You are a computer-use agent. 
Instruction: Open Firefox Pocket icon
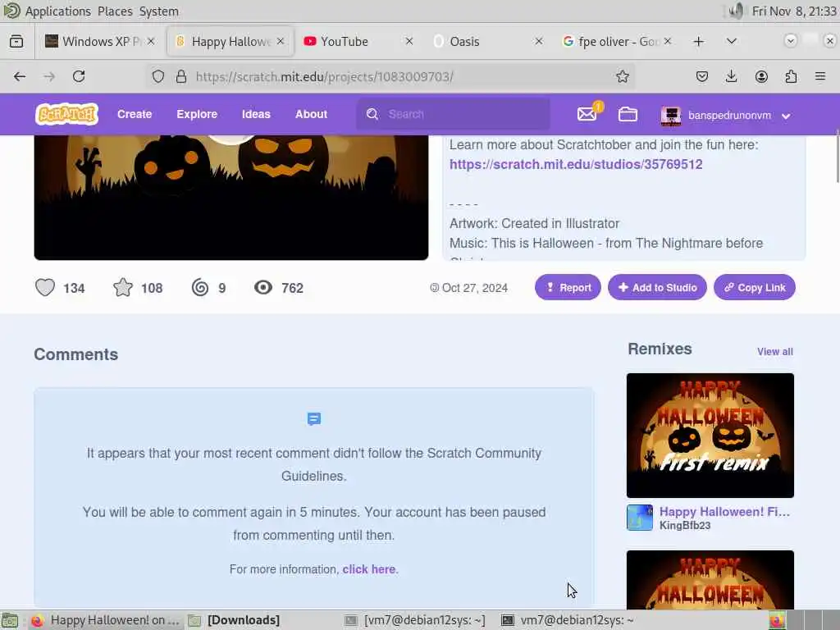pyautogui.click(x=702, y=76)
